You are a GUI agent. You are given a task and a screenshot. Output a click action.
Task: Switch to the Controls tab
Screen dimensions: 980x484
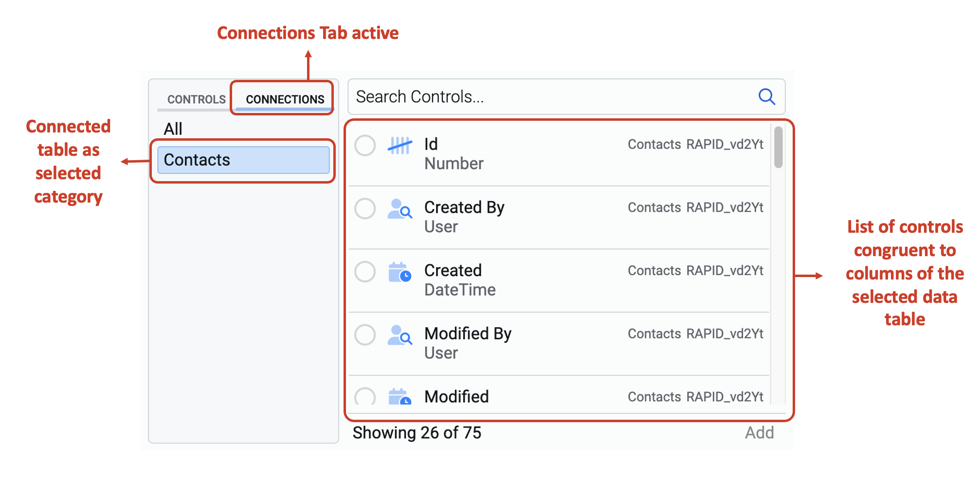click(197, 99)
